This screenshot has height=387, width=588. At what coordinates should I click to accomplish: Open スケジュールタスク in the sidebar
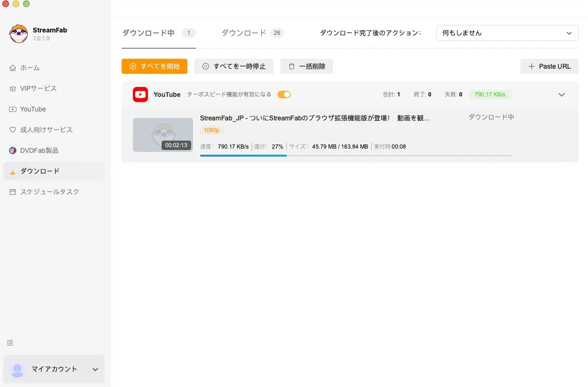click(x=54, y=192)
